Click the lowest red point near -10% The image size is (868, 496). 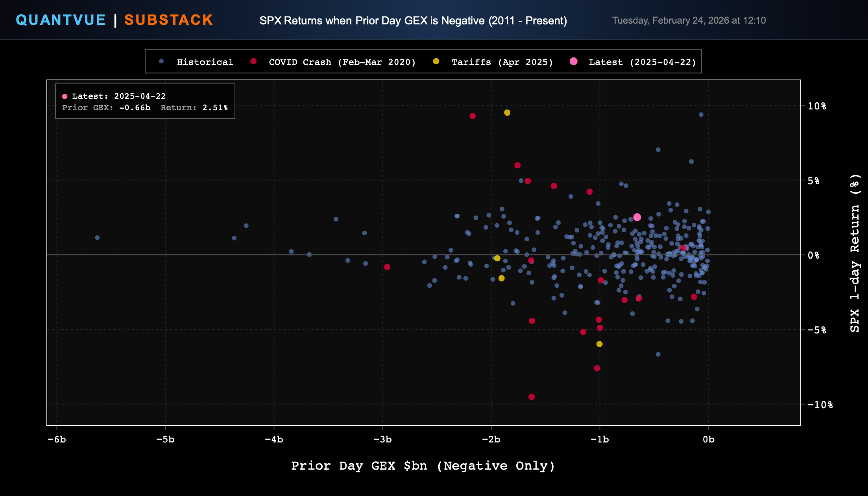click(x=532, y=397)
